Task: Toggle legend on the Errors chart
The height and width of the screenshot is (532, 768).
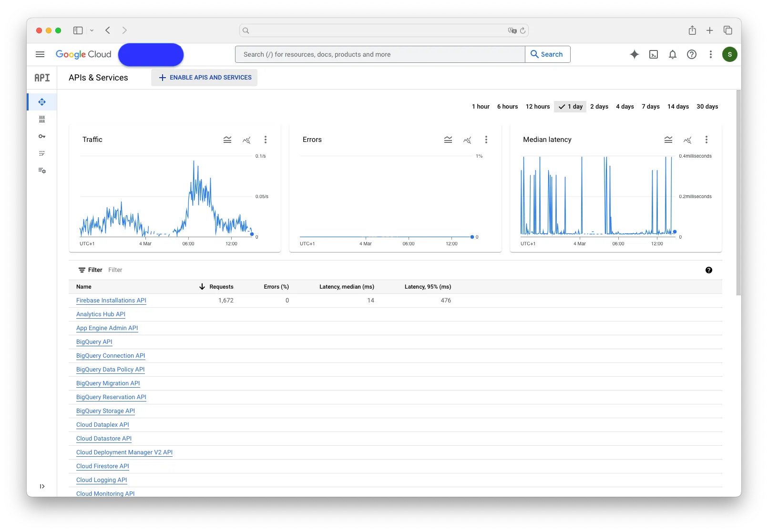Action: pyautogui.click(x=448, y=140)
